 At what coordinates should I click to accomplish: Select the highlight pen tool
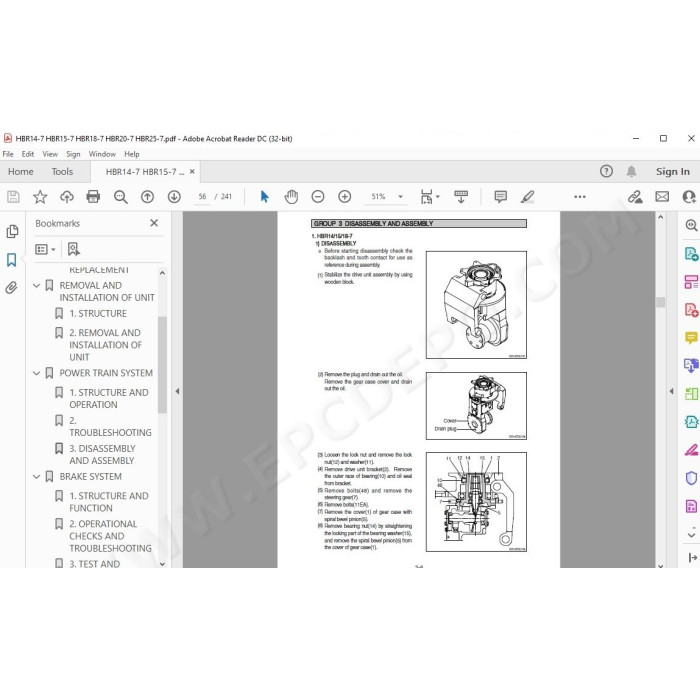coord(527,196)
